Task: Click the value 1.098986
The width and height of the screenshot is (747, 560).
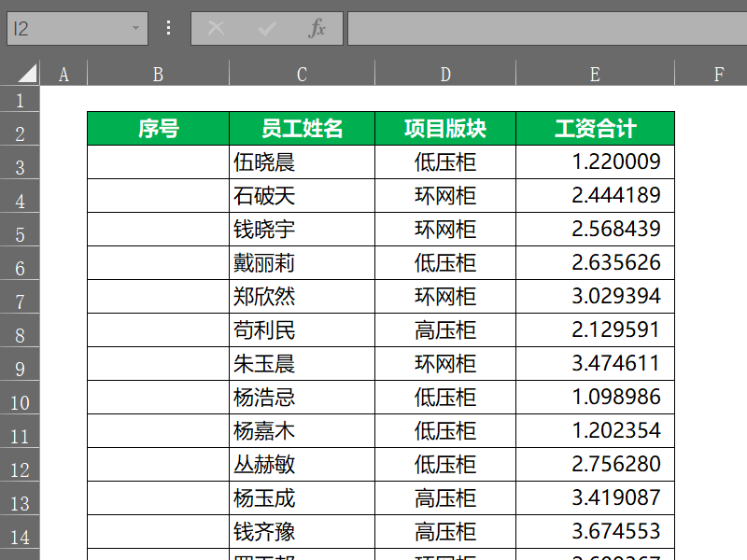Action: click(616, 397)
